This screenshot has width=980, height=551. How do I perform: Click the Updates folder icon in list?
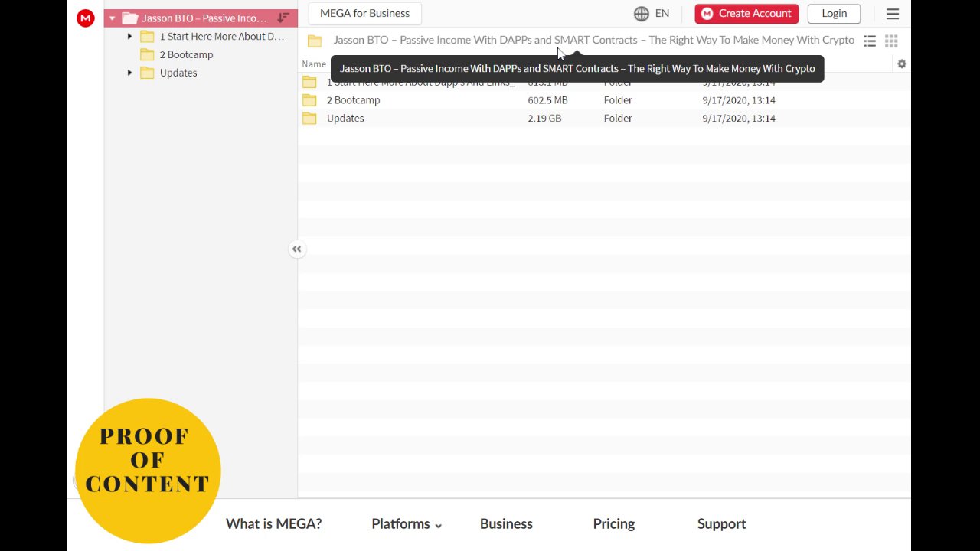309,119
